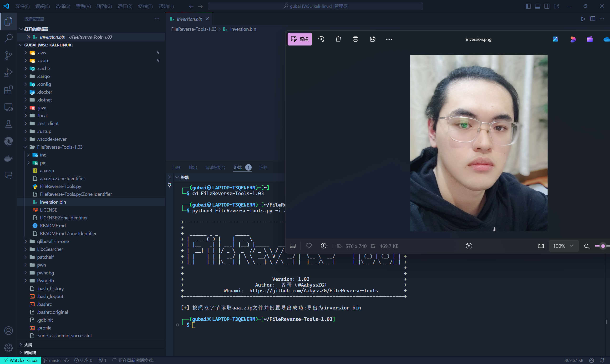Click Rotate icon in photo viewer
The width and height of the screenshot is (610, 364).
[321, 39]
